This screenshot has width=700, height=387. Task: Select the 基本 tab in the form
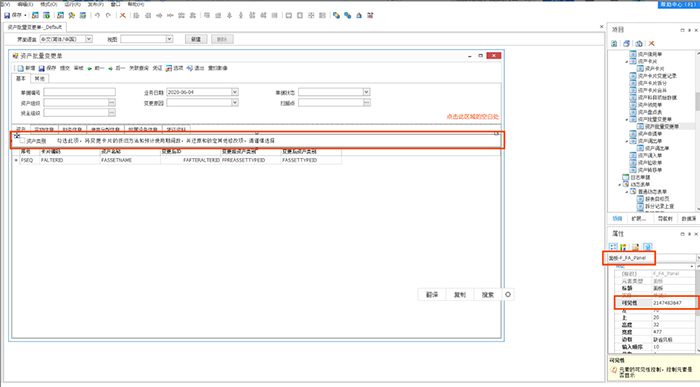pos(21,79)
